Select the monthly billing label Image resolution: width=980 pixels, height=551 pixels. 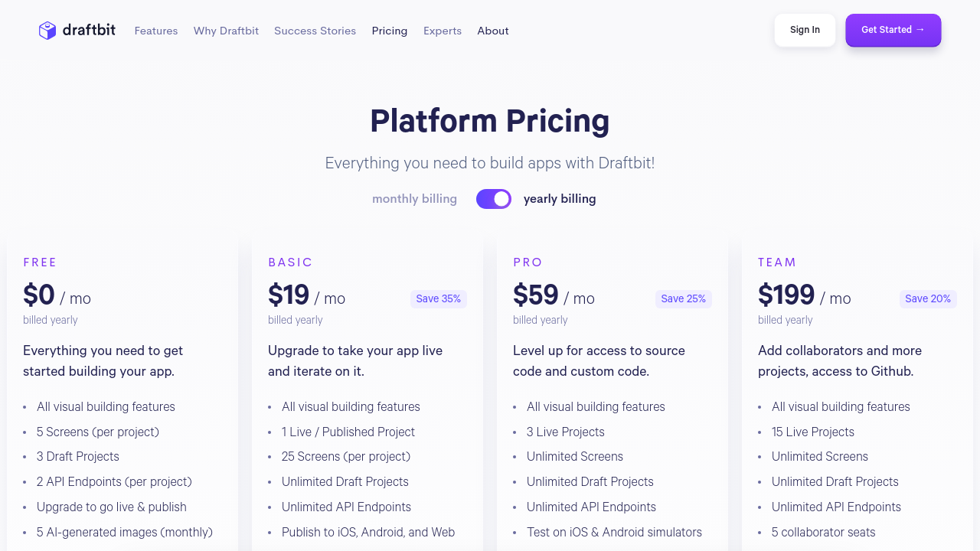click(414, 199)
